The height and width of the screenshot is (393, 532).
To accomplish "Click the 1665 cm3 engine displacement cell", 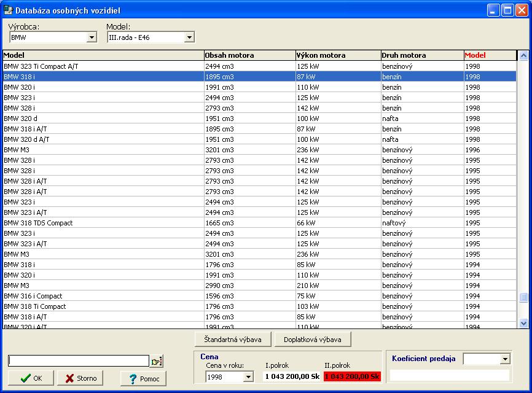I will point(249,223).
